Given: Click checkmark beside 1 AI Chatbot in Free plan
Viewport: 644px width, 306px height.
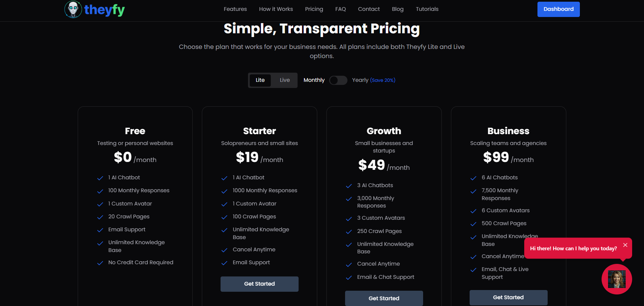Looking at the screenshot, I should pos(100,178).
